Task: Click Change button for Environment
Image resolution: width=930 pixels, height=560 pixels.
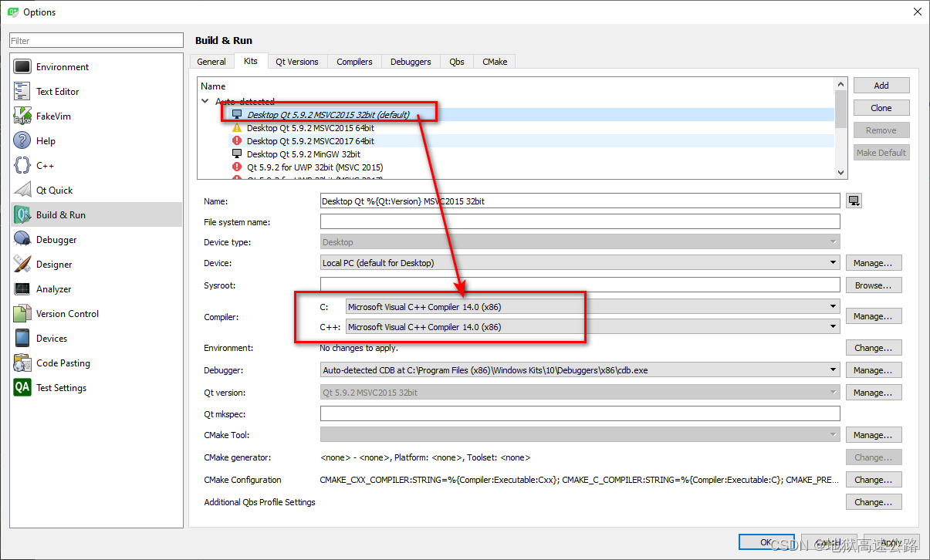Action: pyautogui.click(x=874, y=348)
